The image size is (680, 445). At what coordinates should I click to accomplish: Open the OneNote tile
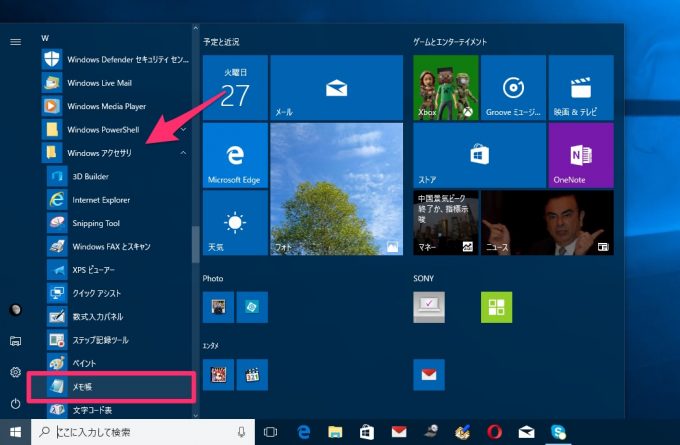coord(581,155)
